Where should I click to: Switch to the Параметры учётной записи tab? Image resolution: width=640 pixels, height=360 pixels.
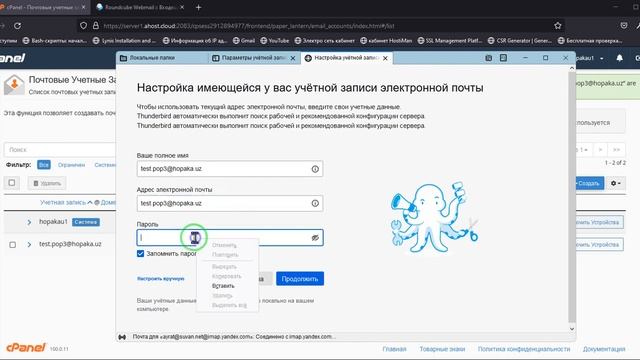coord(253,58)
